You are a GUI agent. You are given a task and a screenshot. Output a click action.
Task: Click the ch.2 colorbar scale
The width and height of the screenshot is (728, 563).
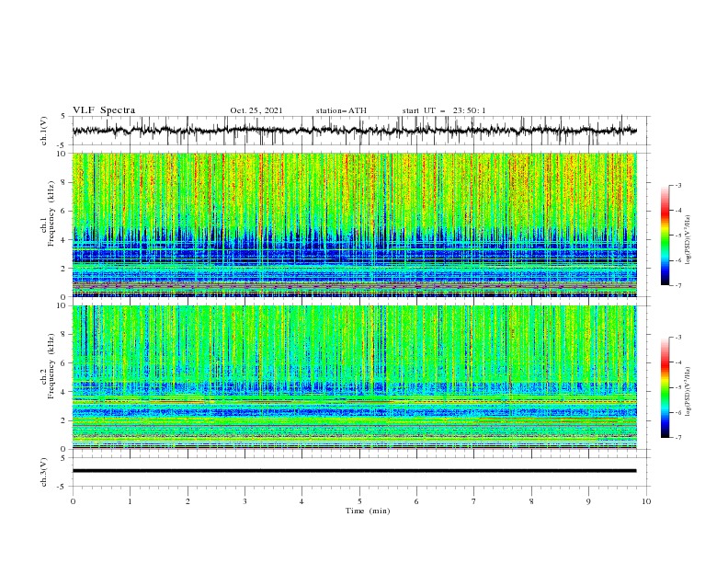665,387
